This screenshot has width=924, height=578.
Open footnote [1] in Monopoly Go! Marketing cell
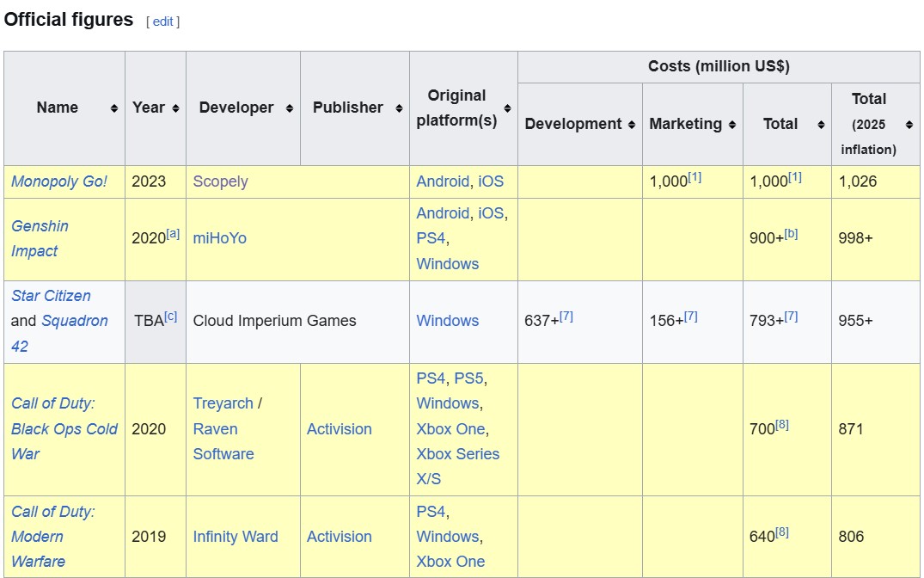695,177
